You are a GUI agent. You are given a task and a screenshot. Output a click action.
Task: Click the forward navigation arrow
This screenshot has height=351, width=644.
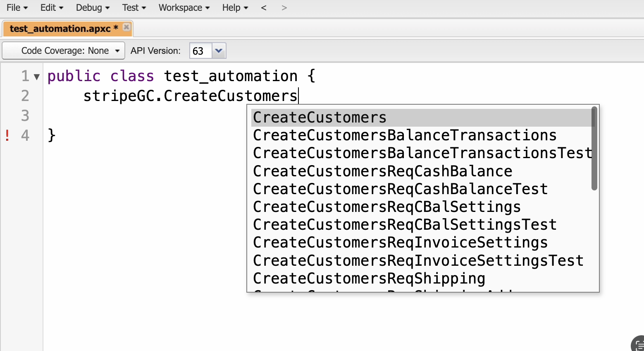tap(284, 8)
